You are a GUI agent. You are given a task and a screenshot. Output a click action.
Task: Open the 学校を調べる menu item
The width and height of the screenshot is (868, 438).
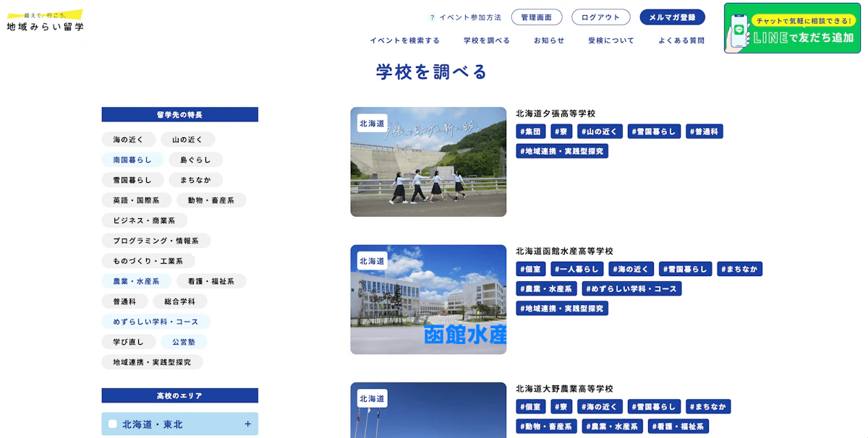pyautogui.click(x=487, y=40)
